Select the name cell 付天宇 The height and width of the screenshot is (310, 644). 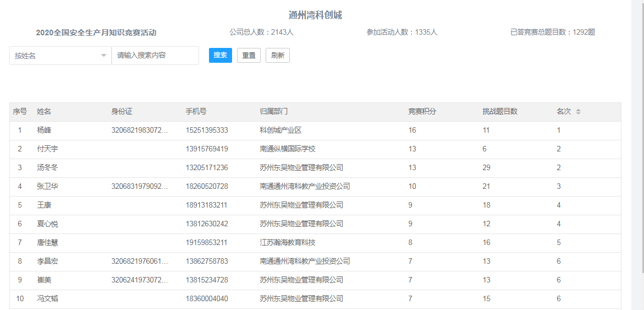tap(48, 149)
